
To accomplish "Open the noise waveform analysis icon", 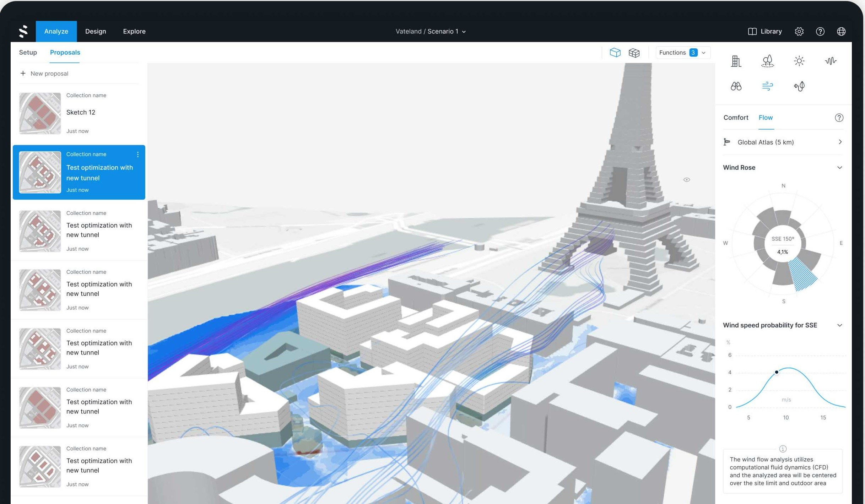I will pyautogui.click(x=830, y=61).
